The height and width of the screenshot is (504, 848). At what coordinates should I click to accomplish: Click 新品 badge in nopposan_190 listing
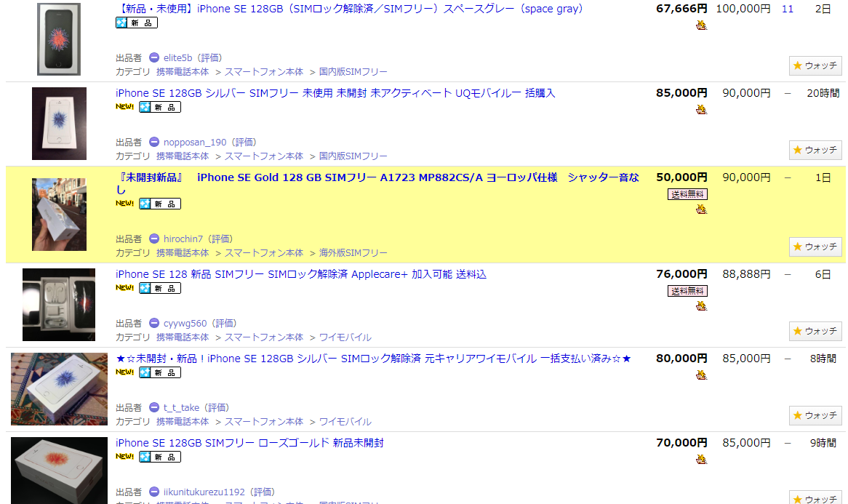tap(160, 107)
